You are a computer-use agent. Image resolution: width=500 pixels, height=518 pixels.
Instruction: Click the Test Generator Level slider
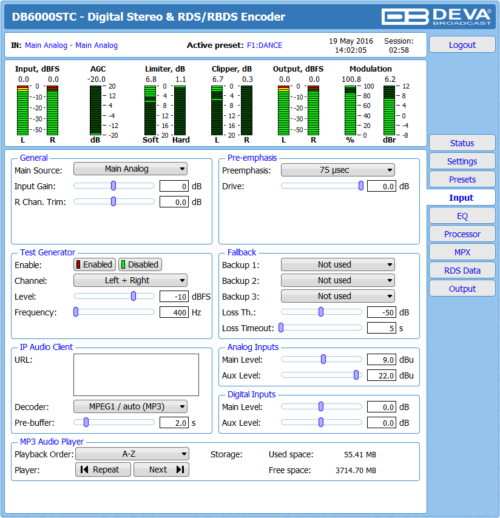click(114, 296)
